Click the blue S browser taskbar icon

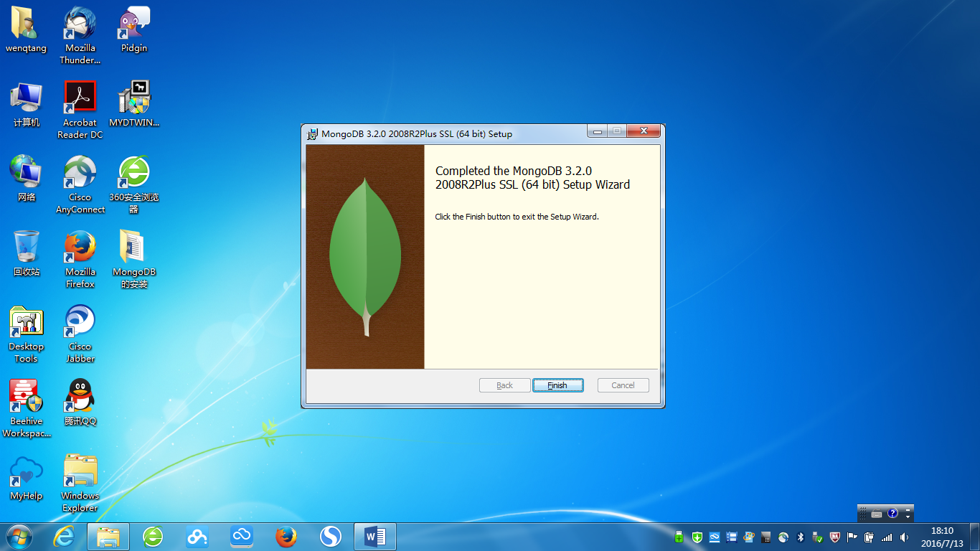point(331,537)
